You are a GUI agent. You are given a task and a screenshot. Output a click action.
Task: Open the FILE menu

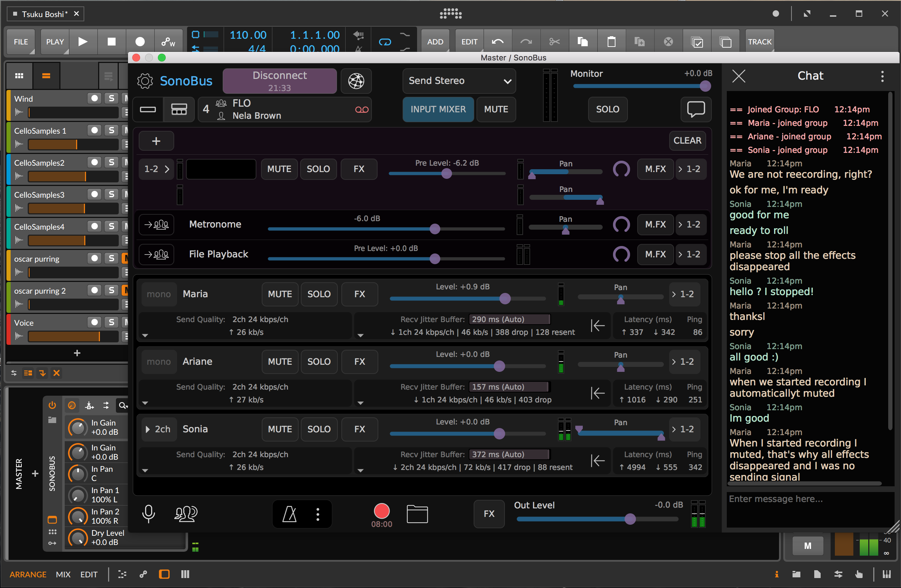coord(21,42)
